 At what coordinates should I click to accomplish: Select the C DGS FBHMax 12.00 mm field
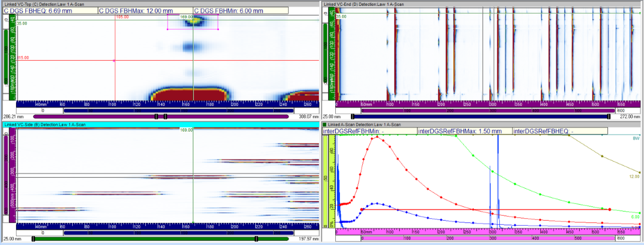(x=145, y=11)
